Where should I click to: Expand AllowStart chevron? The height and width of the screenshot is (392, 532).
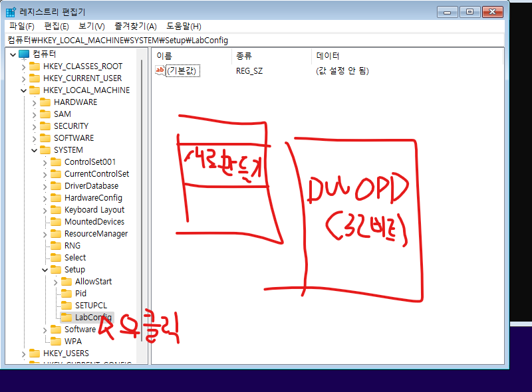[55, 282]
